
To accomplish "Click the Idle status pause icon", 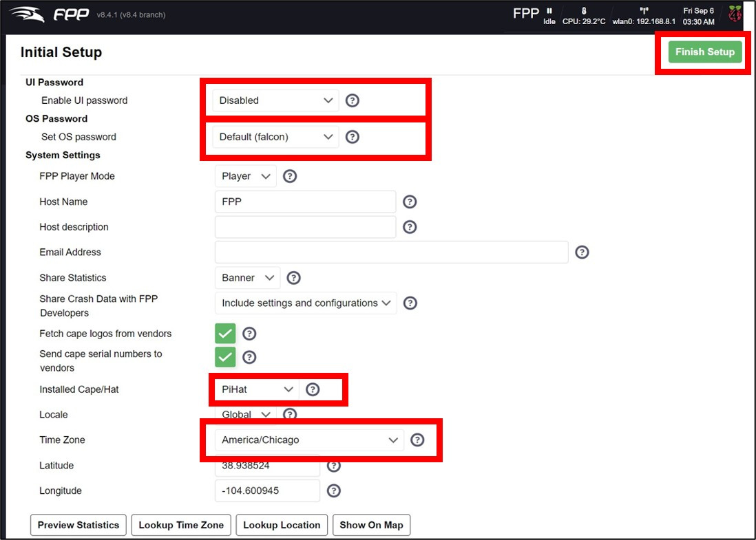I will click(x=549, y=10).
